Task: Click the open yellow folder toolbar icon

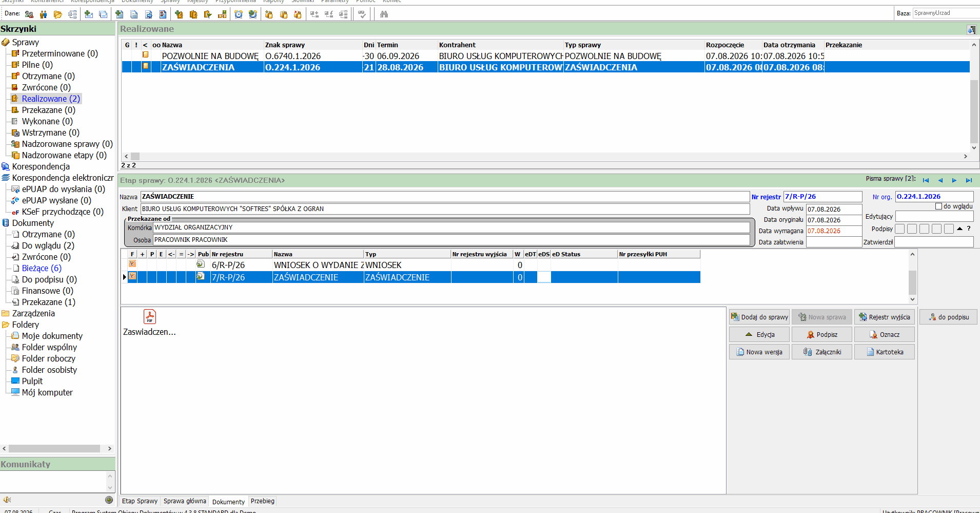Action: coord(58,14)
